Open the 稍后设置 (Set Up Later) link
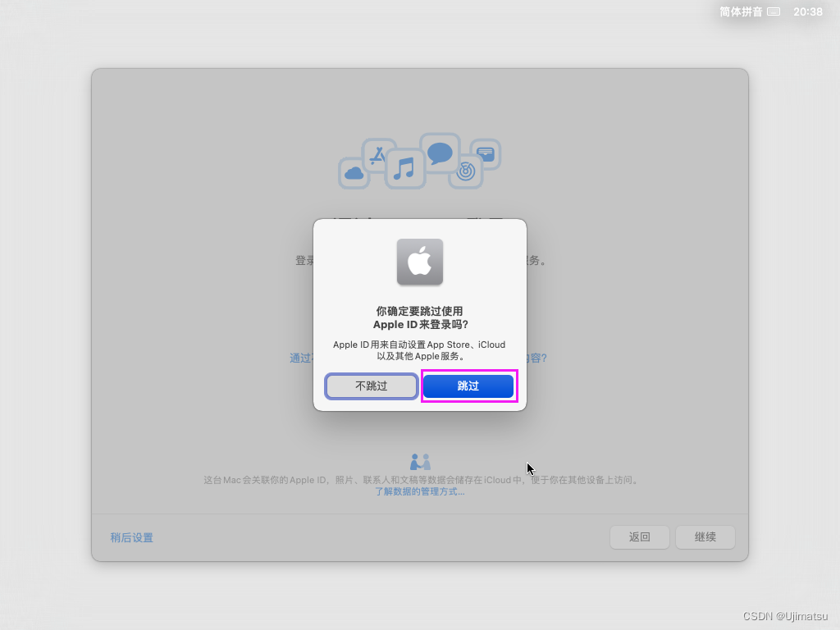The image size is (840, 630). (x=132, y=537)
